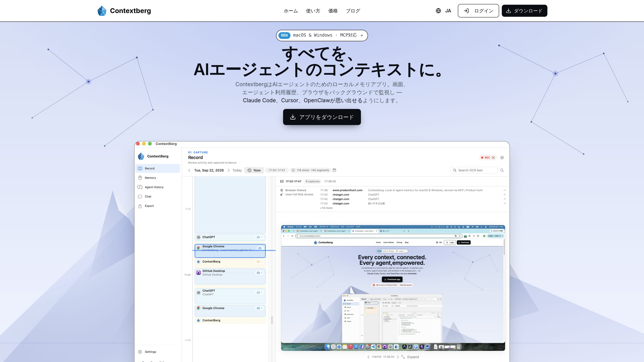Open the 使い方 nav item

313,11
